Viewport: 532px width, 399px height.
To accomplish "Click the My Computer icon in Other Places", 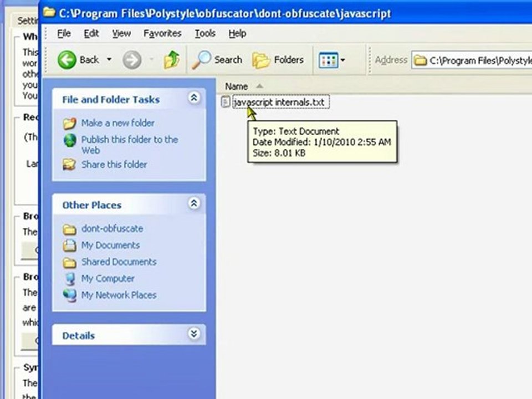I will tap(70, 278).
